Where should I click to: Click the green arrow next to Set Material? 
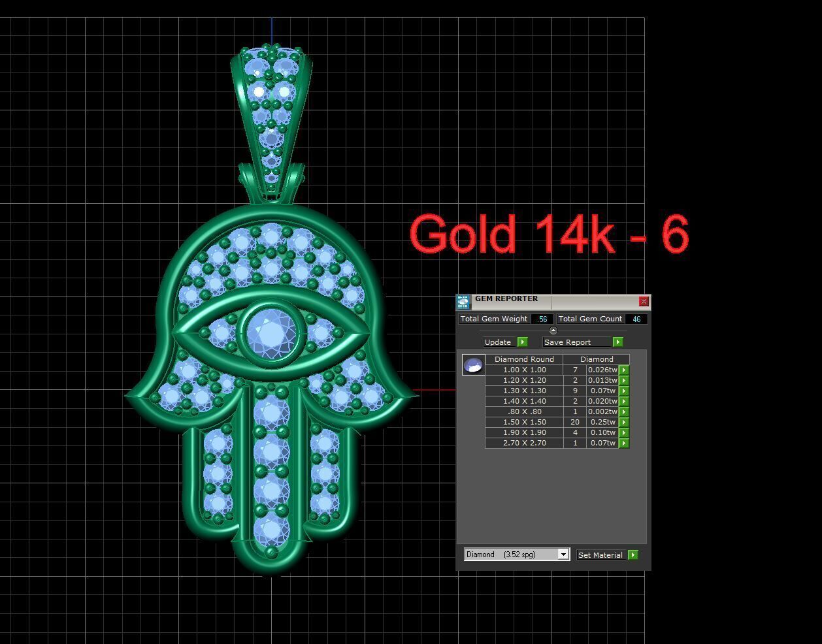point(633,555)
